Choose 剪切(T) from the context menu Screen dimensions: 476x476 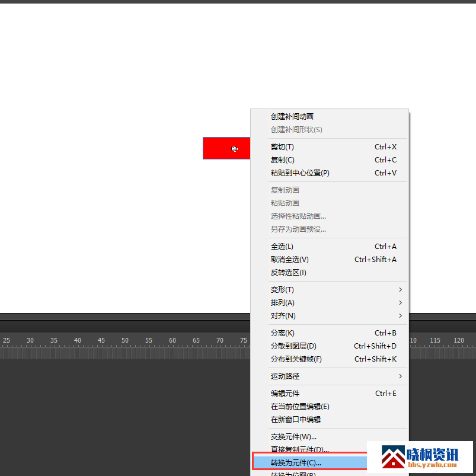pyautogui.click(x=330, y=147)
